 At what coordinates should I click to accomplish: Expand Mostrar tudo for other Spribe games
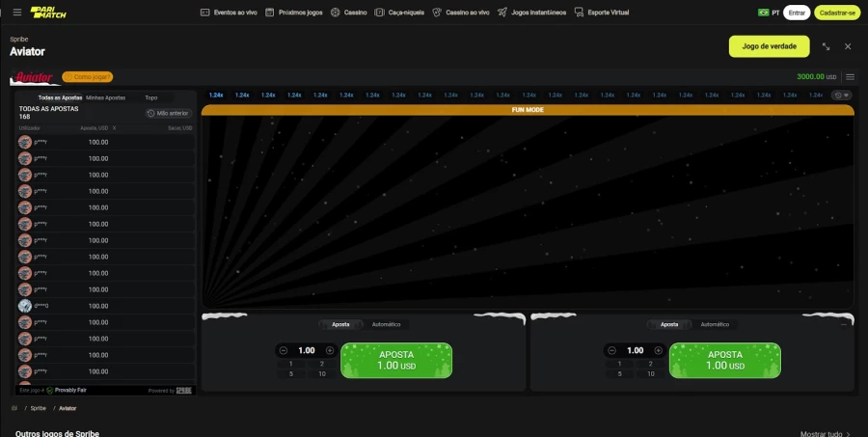827,433
